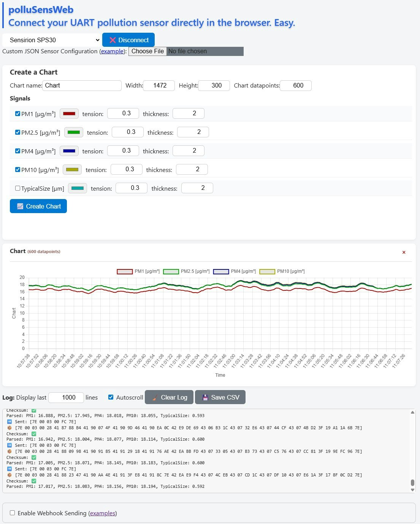Click the broom icon on Clear Log
The height and width of the screenshot is (524, 420).
point(154,397)
